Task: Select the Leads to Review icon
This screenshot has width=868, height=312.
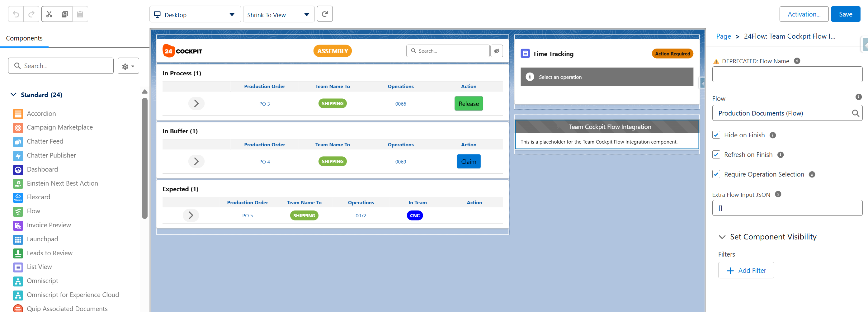Action: tap(18, 253)
